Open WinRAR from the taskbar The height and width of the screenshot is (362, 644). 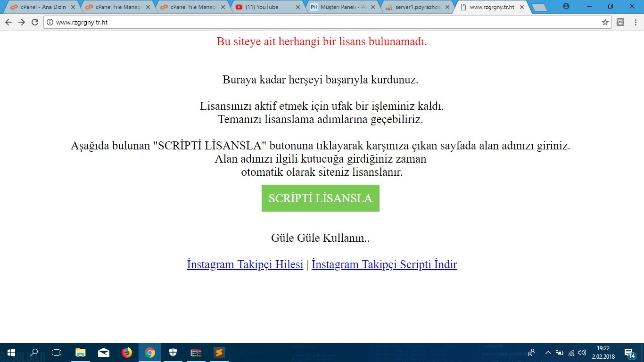tap(196, 353)
